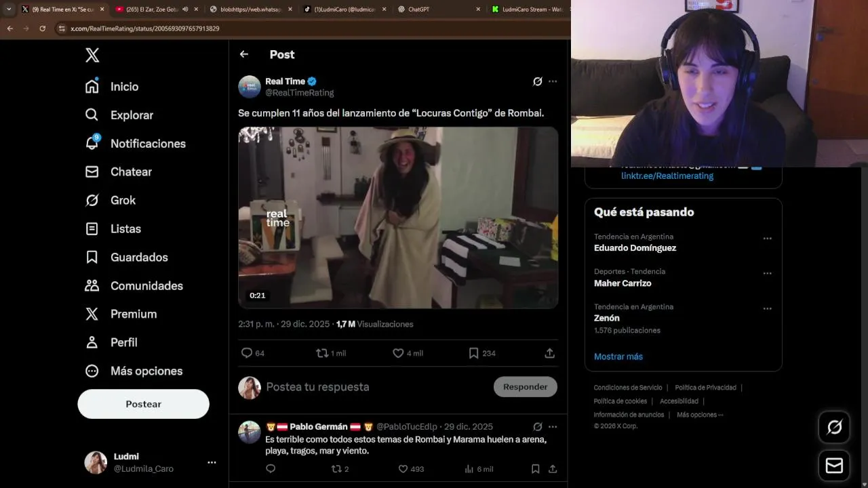This screenshot has width=868, height=488.
Task: Open Eduardo Domínguez trend
Action: pyautogui.click(x=635, y=248)
